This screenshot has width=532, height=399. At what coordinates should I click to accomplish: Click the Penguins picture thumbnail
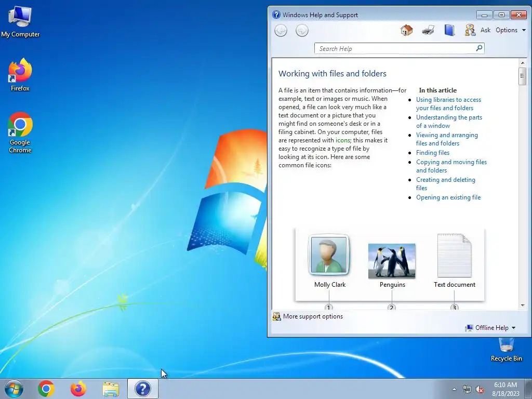coord(392,261)
